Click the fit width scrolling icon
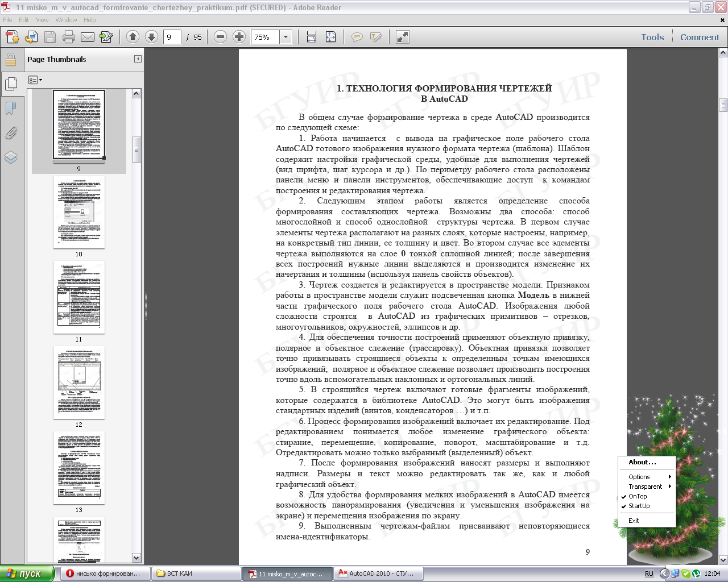The width and height of the screenshot is (728, 582). click(x=312, y=37)
